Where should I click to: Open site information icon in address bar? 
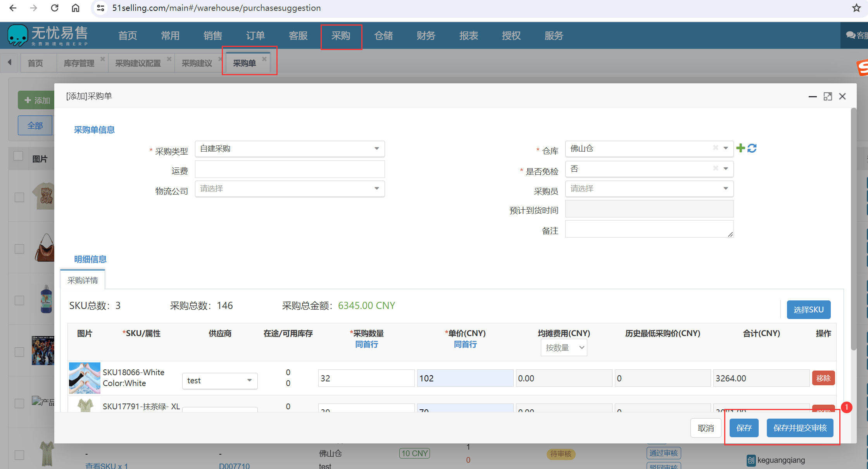point(100,8)
